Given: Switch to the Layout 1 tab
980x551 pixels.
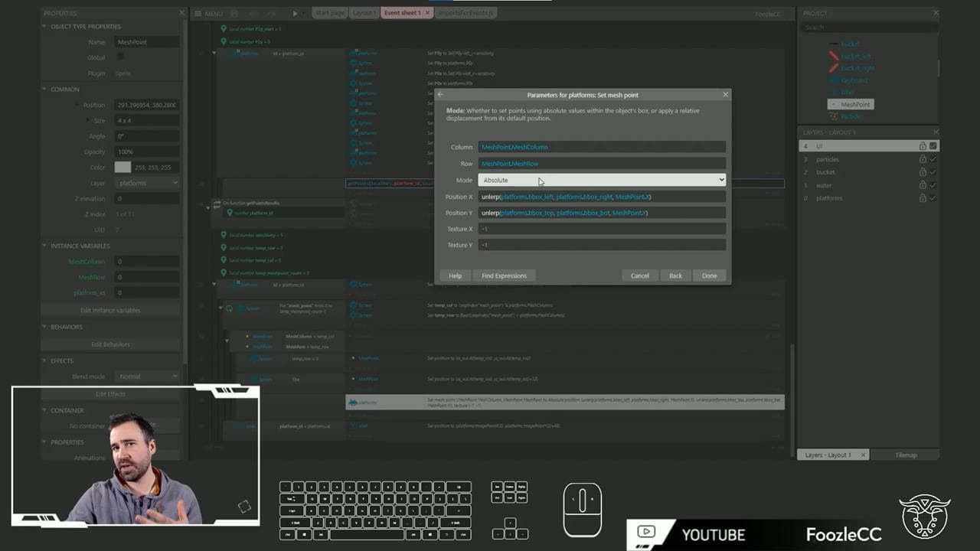Looking at the screenshot, I should click(x=364, y=14).
